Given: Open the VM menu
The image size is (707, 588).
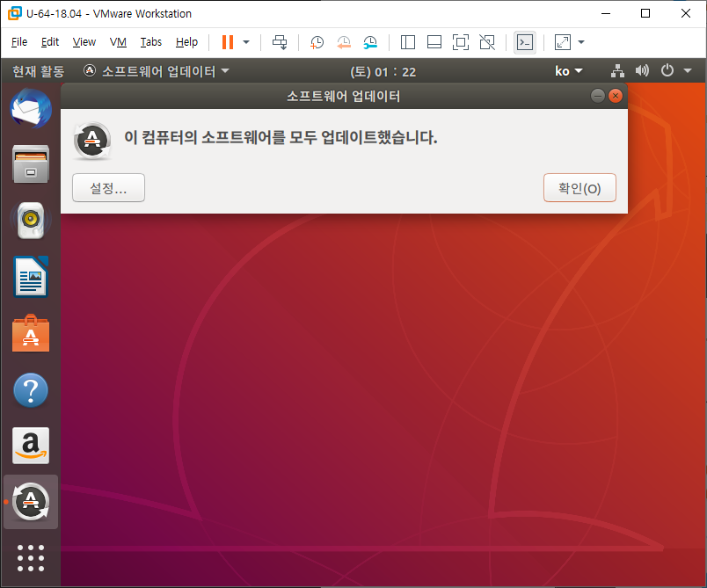Looking at the screenshot, I should (x=118, y=42).
